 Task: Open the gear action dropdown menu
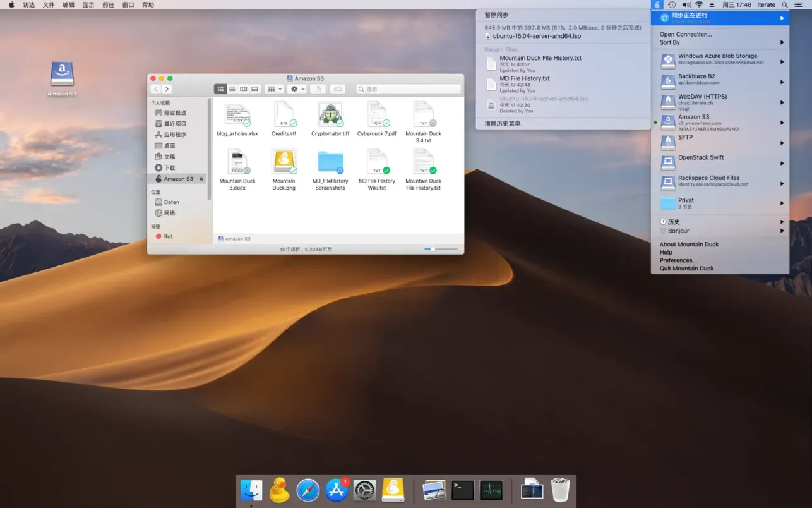(297, 89)
